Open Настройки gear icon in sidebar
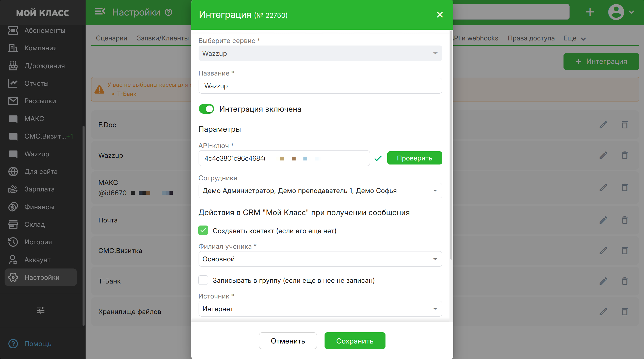This screenshot has height=359, width=644. coord(13,277)
